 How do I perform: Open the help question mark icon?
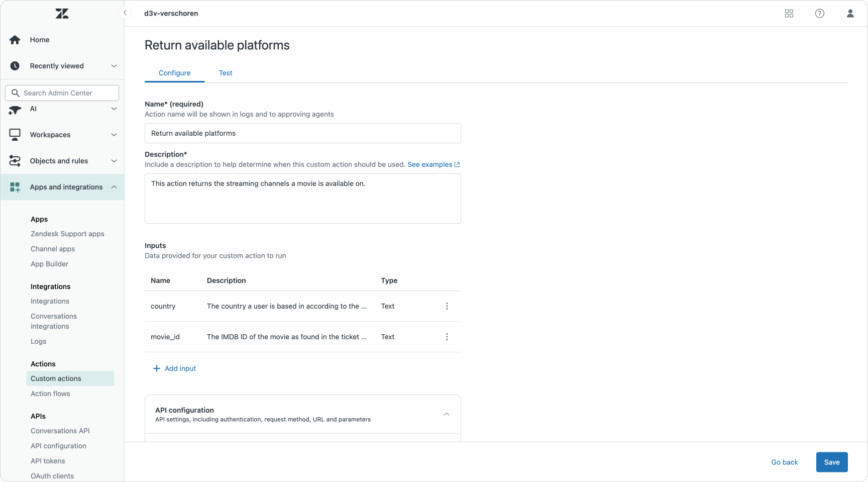pyautogui.click(x=819, y=14)
